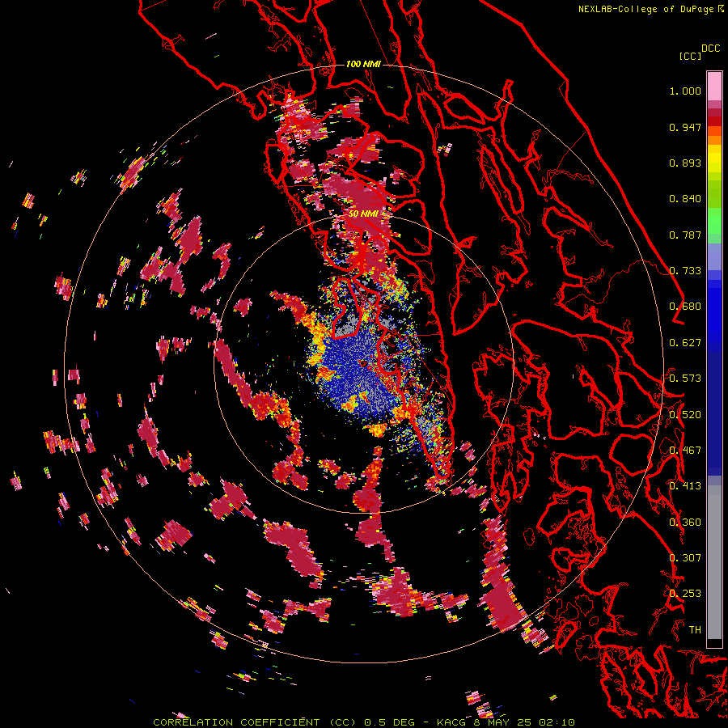Click the 0.253 color scale value
Image resolution: width=728 pixels, height=728 pixels.
[x=685, y=594]
